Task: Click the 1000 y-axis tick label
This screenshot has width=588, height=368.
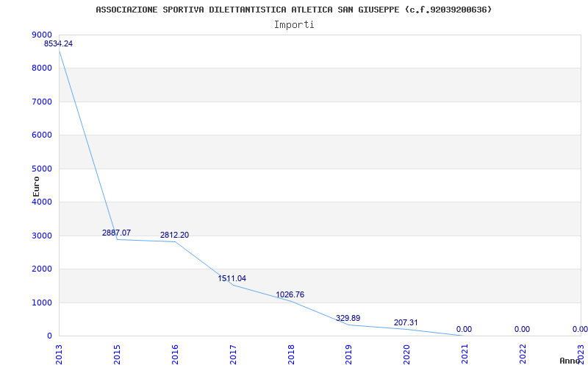Action: coord(42,302)
